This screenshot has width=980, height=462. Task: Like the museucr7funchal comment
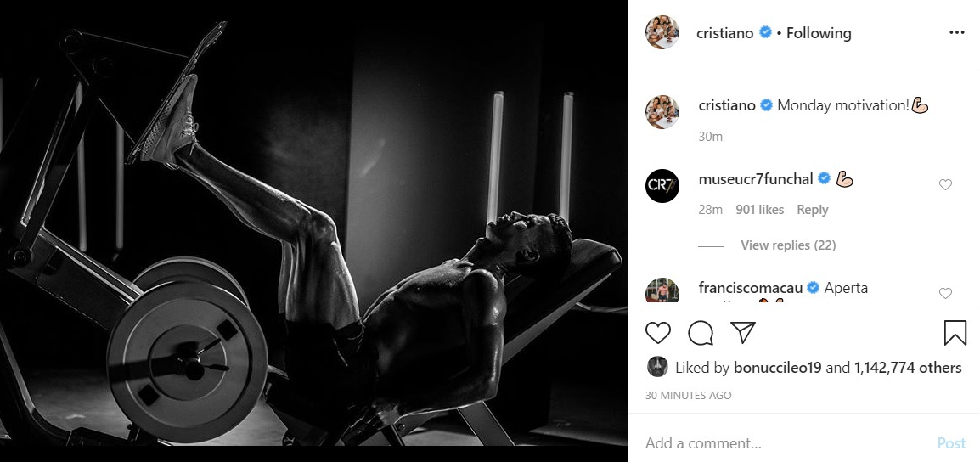[x=945, y=184]
